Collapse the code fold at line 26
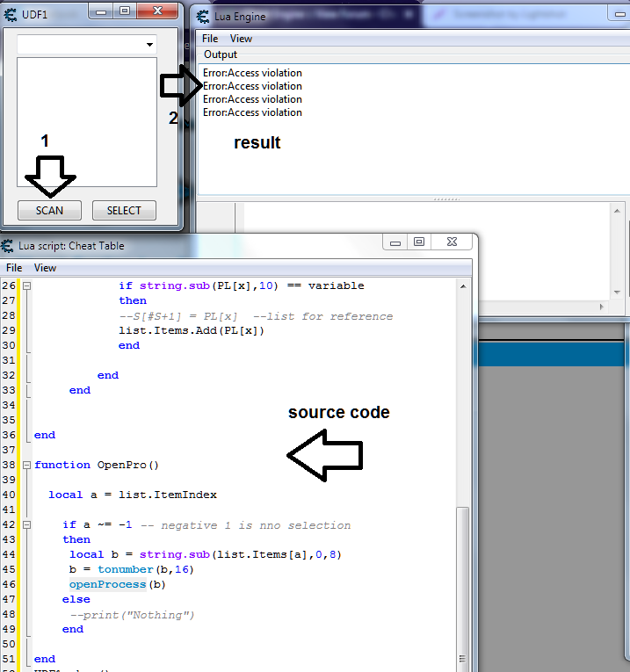The image size is (630, 672). tap(26, 285)
